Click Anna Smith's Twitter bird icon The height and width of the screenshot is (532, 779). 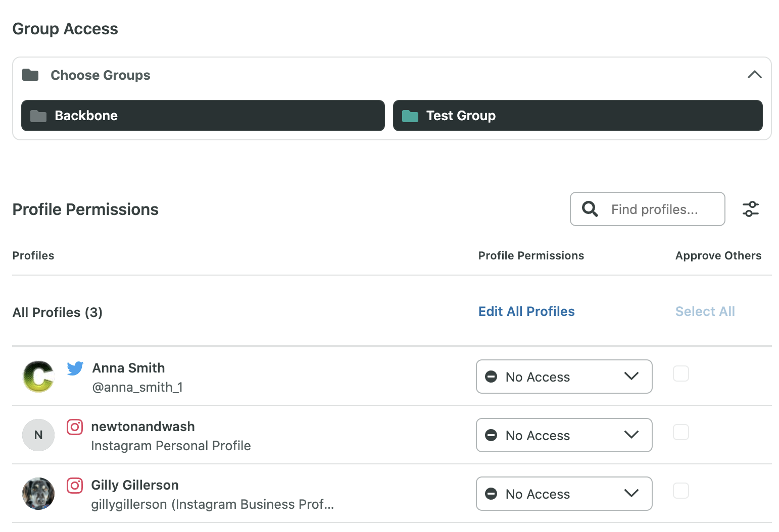[x=75, y=368]
